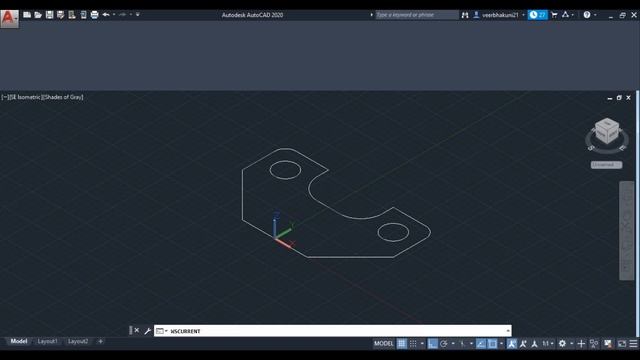Close the command line with X

coord(137,330)
